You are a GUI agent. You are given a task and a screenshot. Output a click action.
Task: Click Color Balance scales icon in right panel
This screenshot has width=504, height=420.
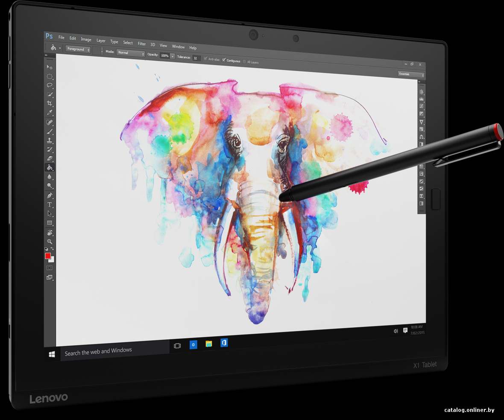[422, 137]
